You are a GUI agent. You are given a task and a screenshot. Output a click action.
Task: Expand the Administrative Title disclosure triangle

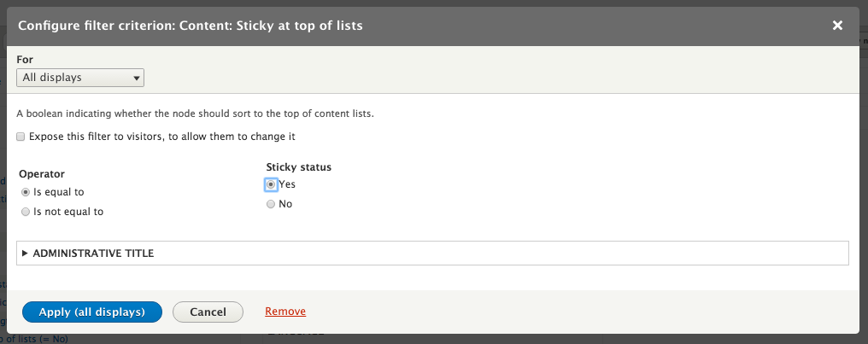point(25,254)
